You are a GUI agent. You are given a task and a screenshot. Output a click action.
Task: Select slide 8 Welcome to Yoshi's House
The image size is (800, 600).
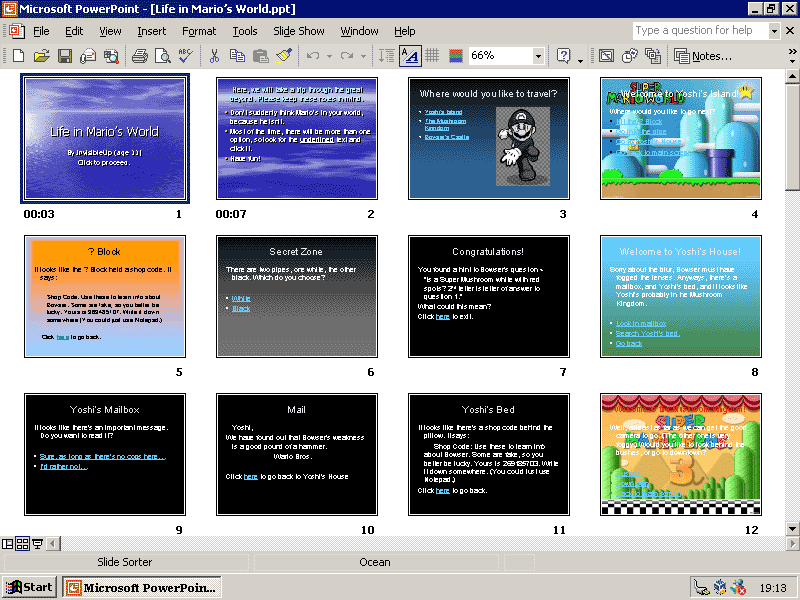point(681,296)
